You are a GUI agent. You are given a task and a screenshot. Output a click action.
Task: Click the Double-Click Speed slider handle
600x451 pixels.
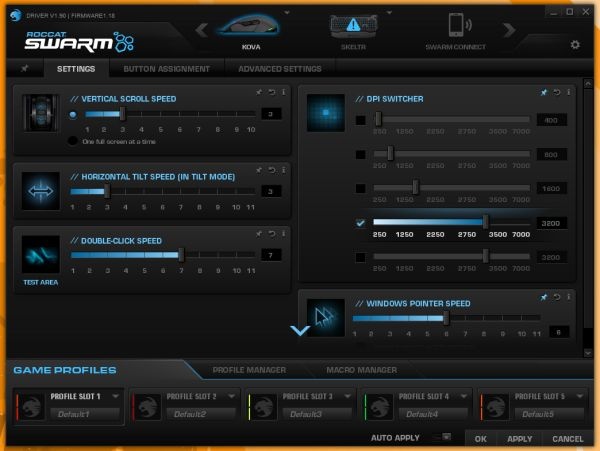point(181,254)
